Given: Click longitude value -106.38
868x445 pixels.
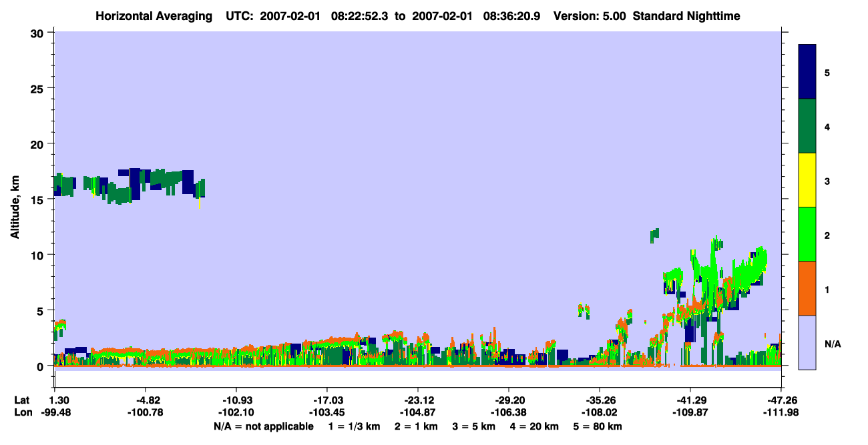Looking at the screenshot, I should click(x=509, y=412).
